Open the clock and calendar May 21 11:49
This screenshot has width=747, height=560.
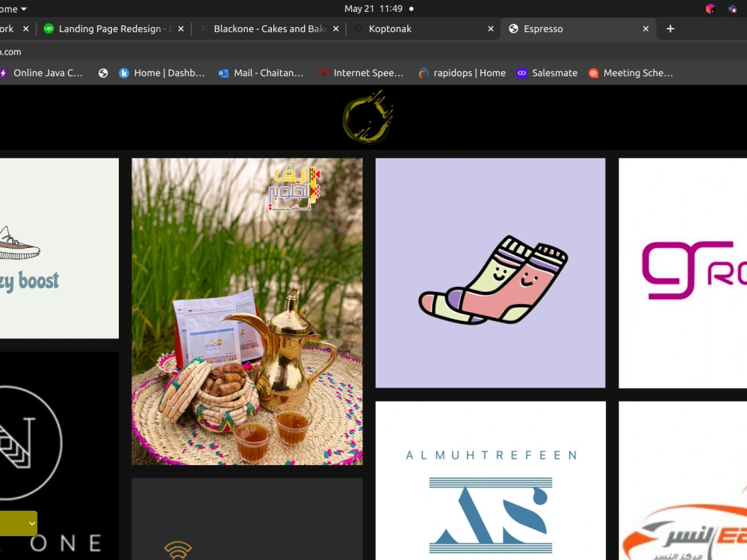373,8
